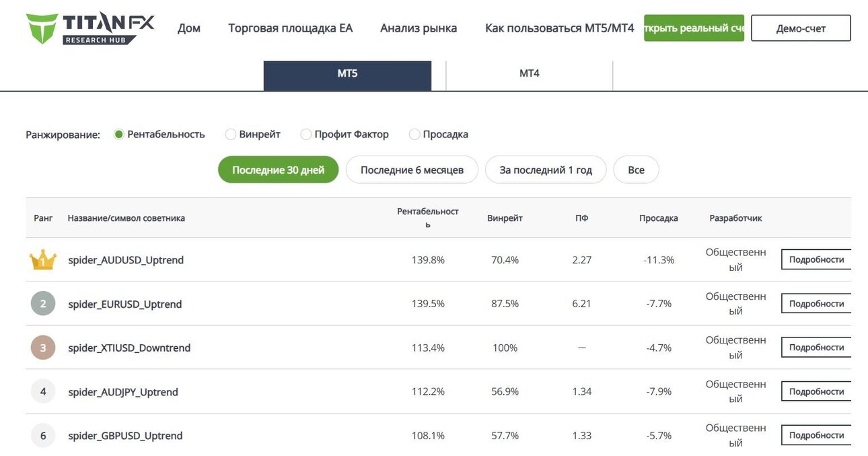Click the Название/символ советника column header
Viewport: 868px width, 456px height.
click(126, 218)
